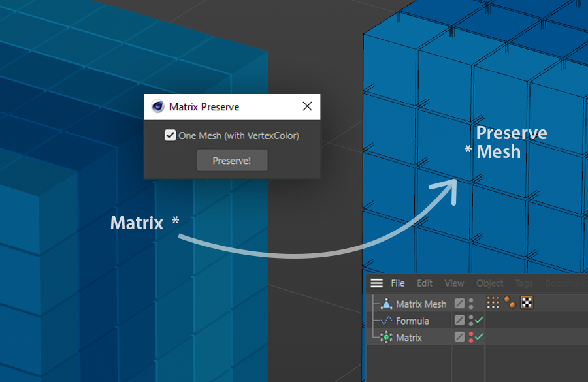Select the vertex color tag on Matrix Mesh

pos(493,302)
